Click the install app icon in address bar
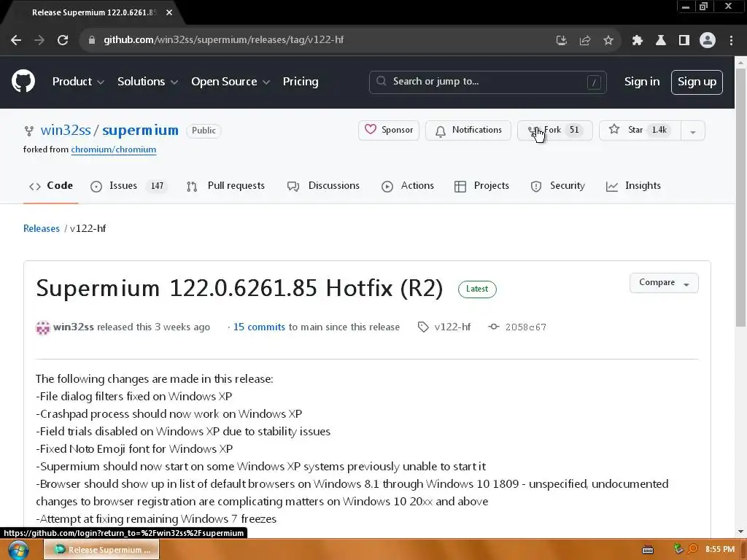This screenshot has height=560, width=747. [x=562, y=40]
